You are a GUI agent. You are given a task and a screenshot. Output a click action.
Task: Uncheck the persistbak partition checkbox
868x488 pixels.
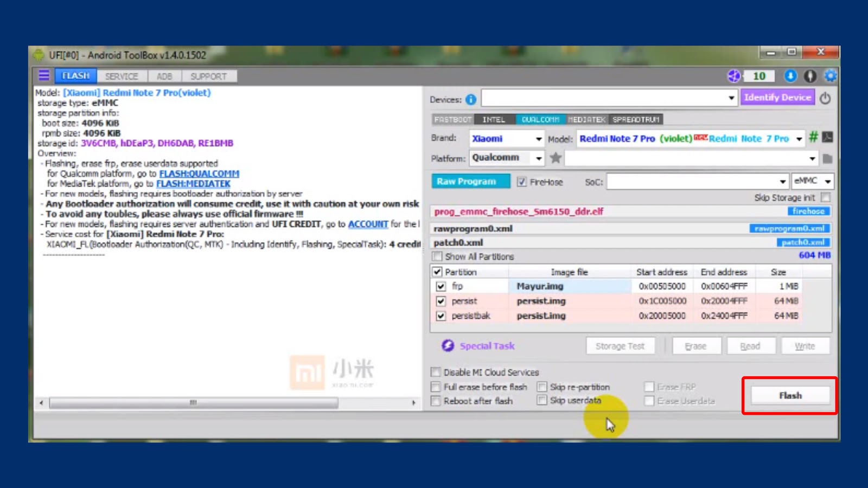coord(441,316)
